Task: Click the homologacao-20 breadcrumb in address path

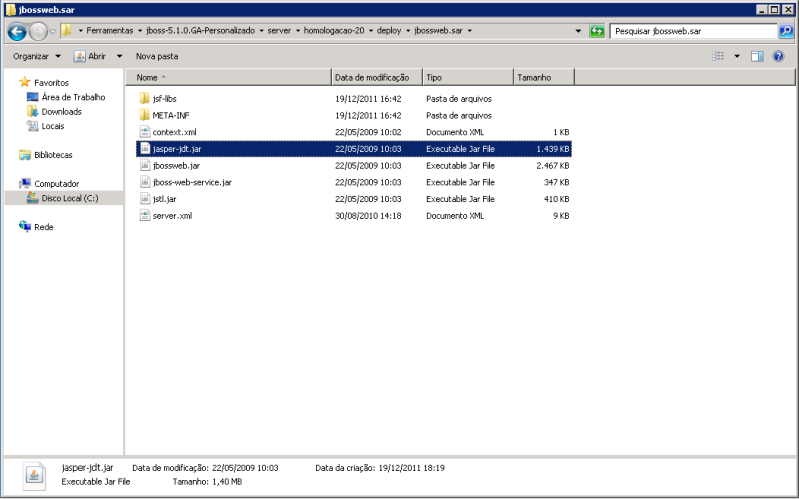Action: pos(331,31)
